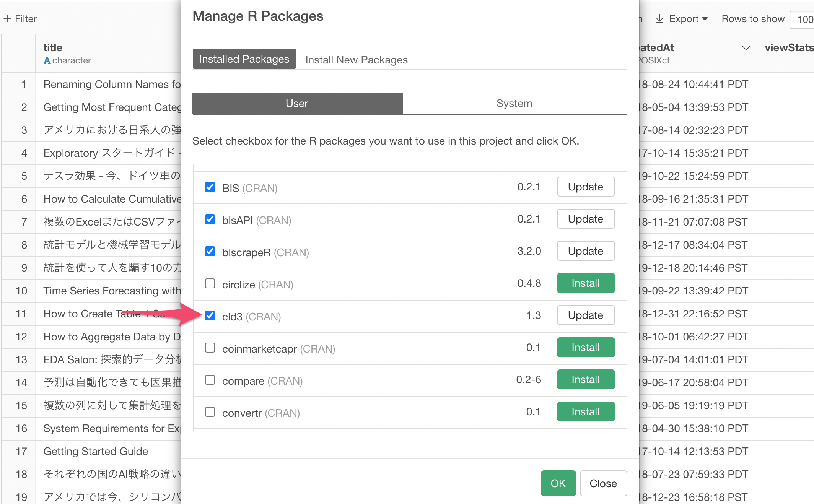Select the System packages tab
Screen dimensions: 814x504
click(514, 104)
